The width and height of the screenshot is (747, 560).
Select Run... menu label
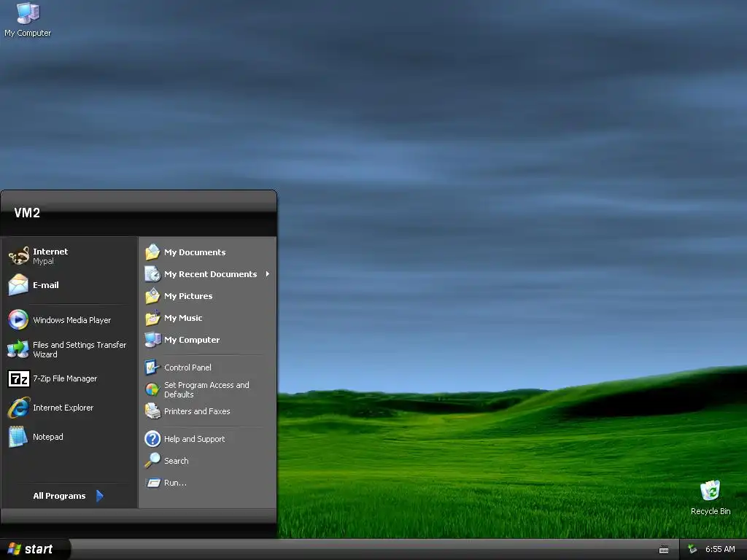(175, 483)
